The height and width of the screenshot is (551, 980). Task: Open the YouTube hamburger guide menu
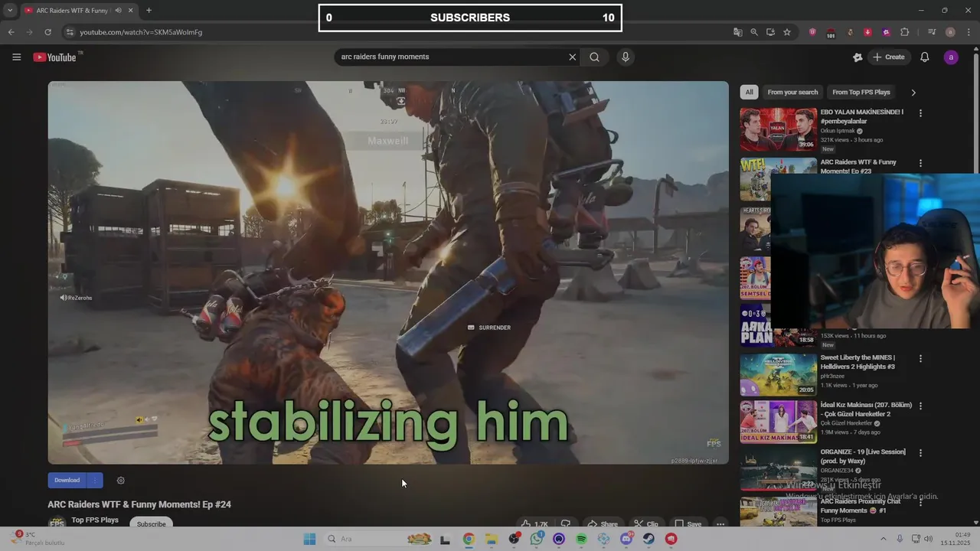16,57
